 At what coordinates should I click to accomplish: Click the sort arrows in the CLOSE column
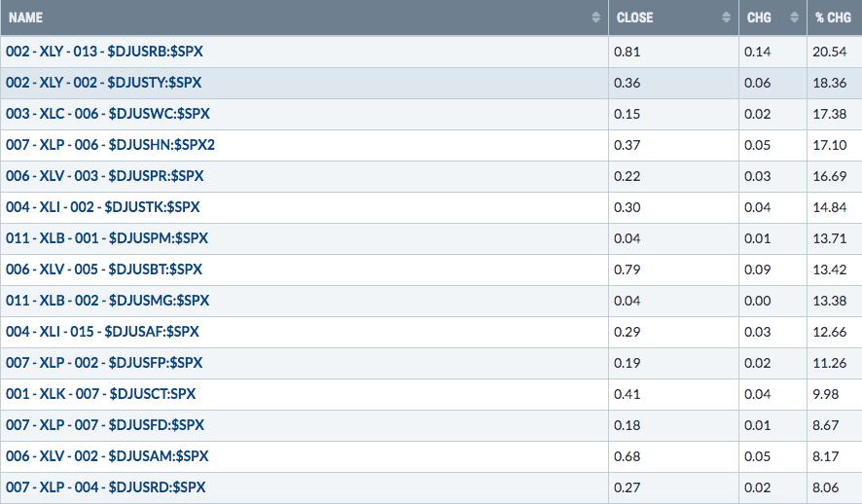pyautogui.click(x=726, y=18)
